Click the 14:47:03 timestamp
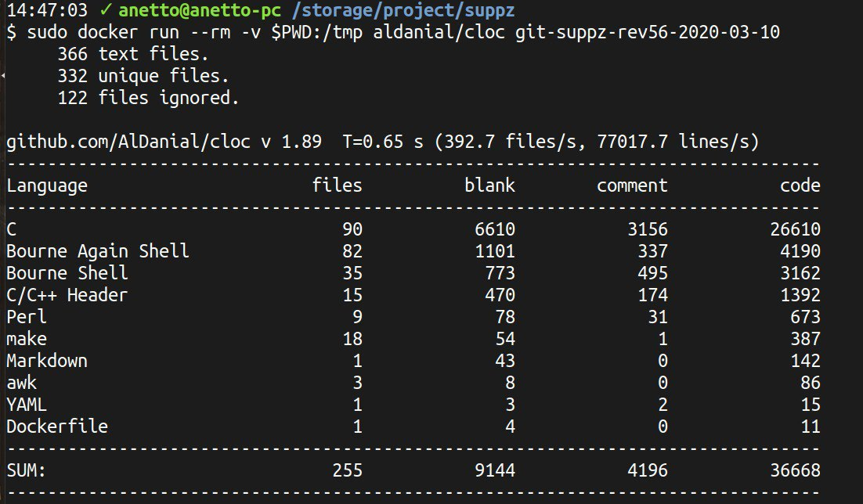This screenshot has height=504, width=863. pyautogui.click(x=47, y=11)
